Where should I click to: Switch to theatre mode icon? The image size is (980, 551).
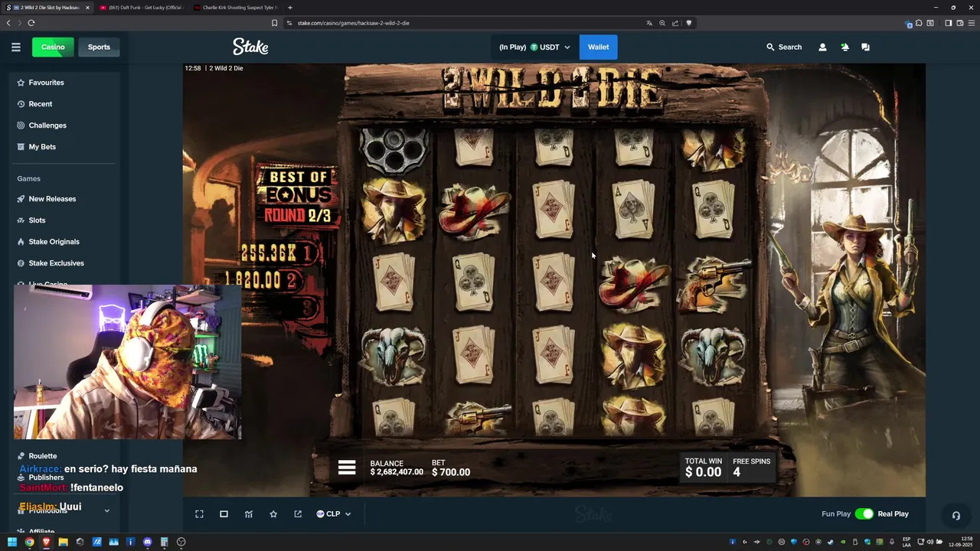click(x=224, y=514)
